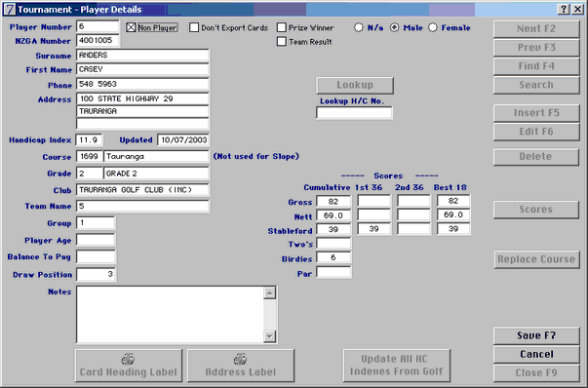This screenshot has width=588, height=388.
Task: Click the Notes scrollbar down arrow
Action: tap(269, 336)
